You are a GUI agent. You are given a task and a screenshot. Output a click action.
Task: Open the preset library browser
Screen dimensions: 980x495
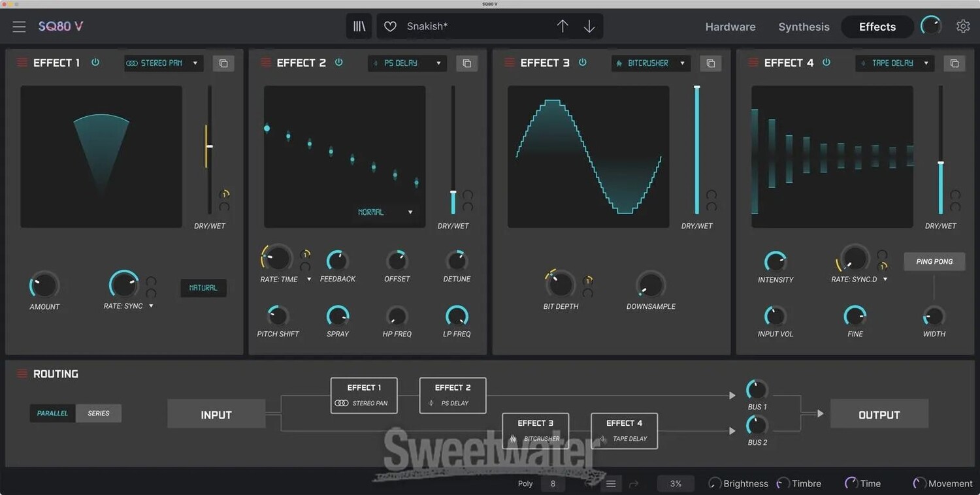[359, 27]
